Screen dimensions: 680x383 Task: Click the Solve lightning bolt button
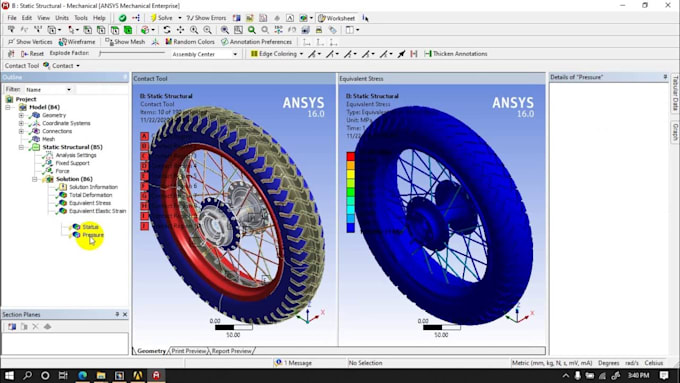161,18
